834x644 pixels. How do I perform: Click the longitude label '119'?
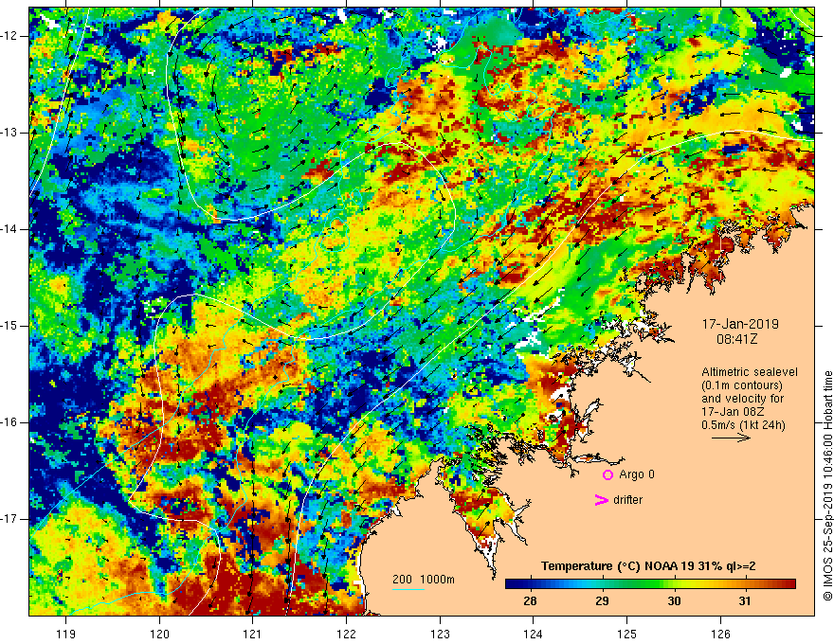click(66, 634)
